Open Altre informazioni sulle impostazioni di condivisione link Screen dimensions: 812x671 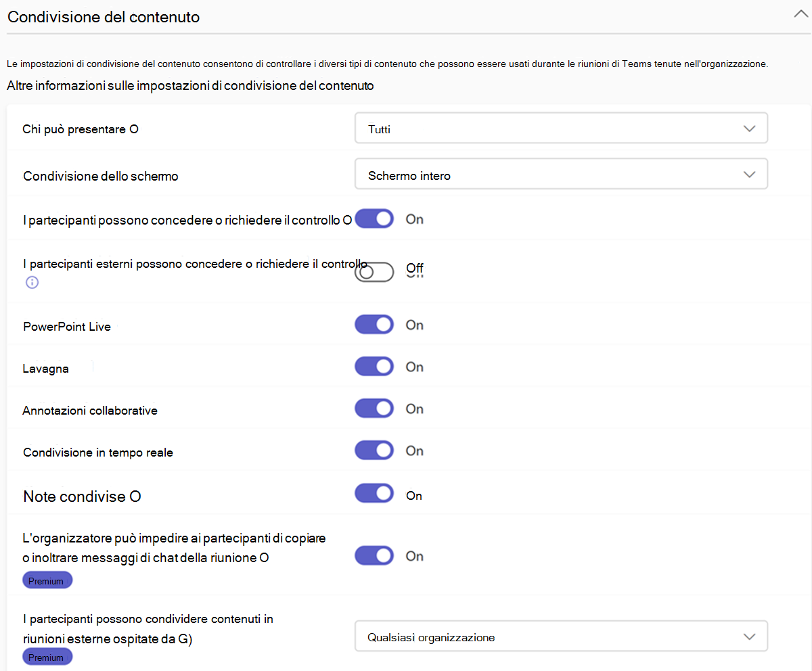pos(190,86)
